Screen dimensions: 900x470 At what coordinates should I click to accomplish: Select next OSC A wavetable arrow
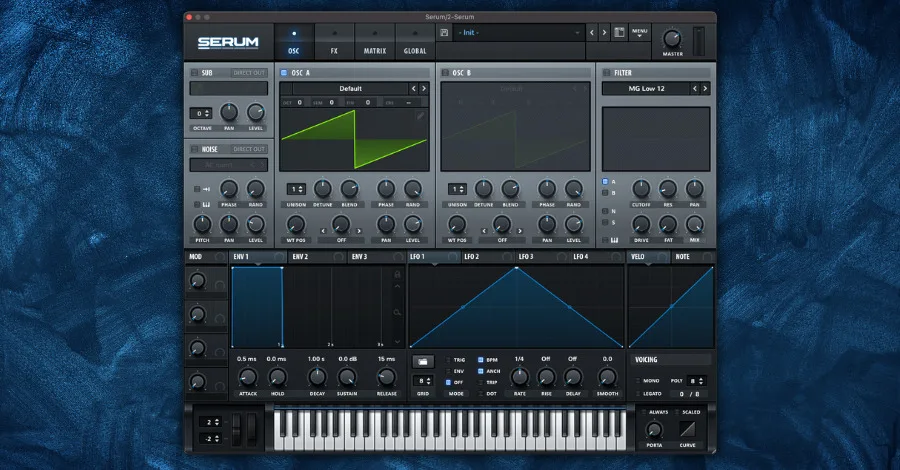point(424,88)
